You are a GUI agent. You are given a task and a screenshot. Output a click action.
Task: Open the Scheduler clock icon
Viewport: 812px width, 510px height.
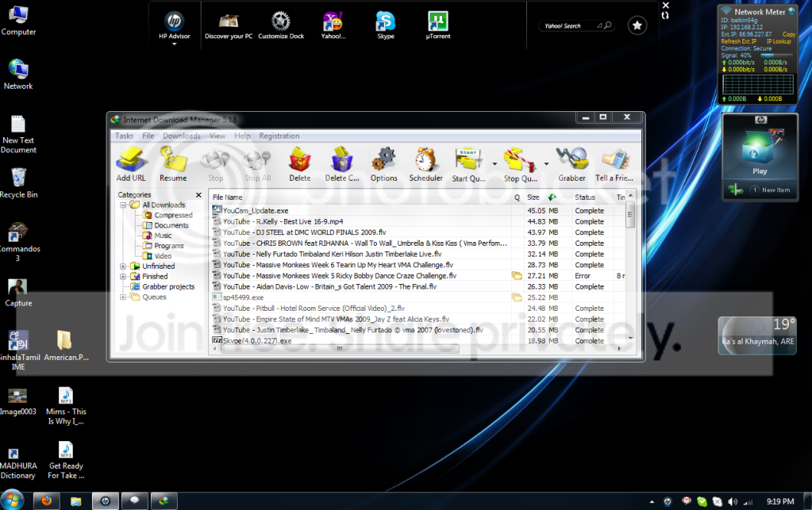425,164
